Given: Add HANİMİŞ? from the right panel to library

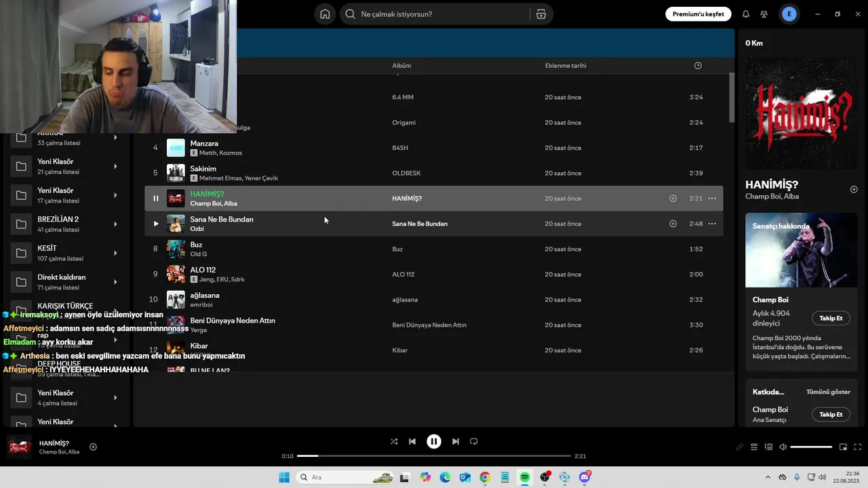Looking at the screenshot, I should tap(854, 189).
